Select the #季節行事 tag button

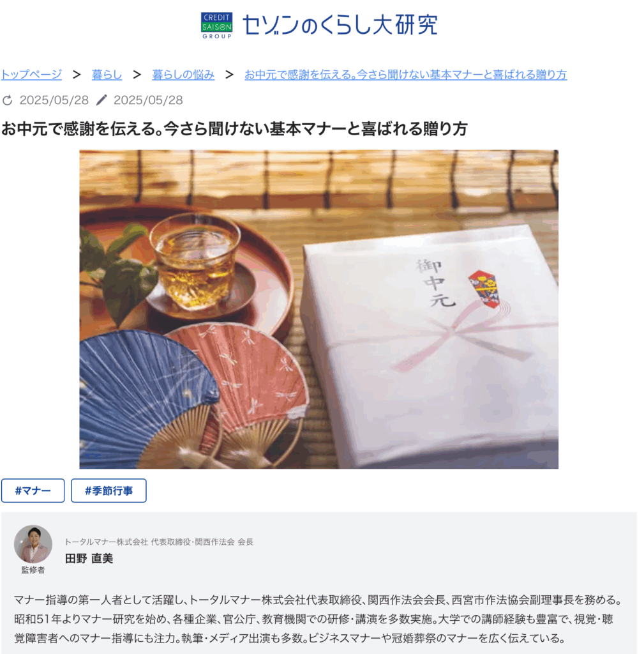point(109,490)
